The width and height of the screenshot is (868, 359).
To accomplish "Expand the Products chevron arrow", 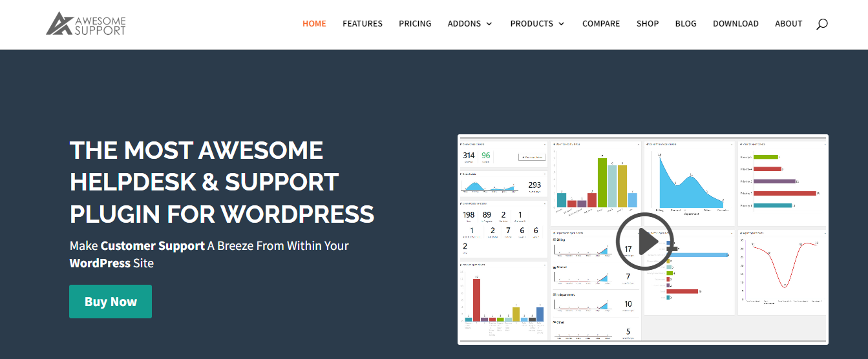I will 562,24.
